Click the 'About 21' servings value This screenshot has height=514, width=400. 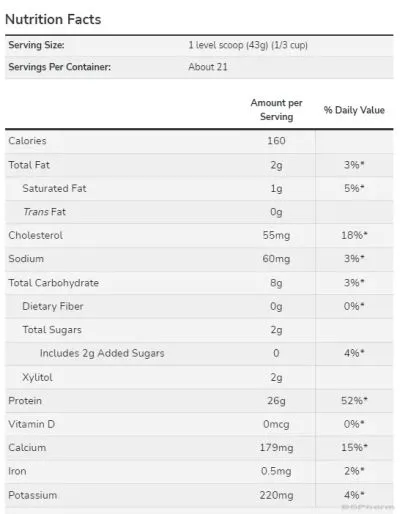pyautogui.click(x=208, y=67)
